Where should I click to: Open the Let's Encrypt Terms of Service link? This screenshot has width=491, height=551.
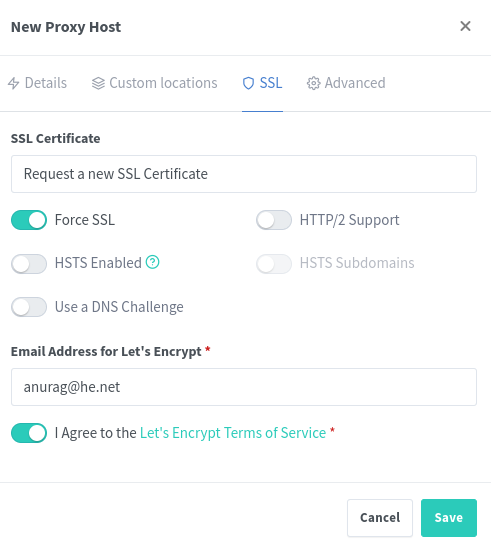(x=233, y=433)
